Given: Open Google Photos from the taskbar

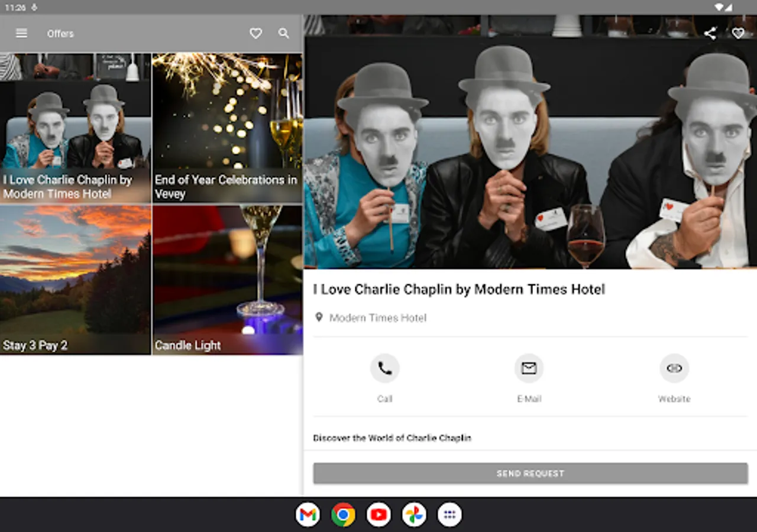Looking at the screenshot, I should click(x=414, y=515).
